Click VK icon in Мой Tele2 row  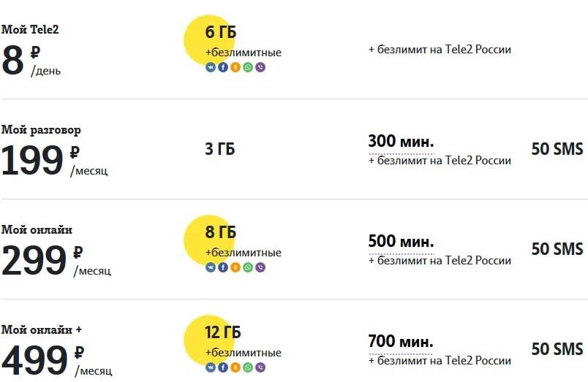tap(211, 67)
